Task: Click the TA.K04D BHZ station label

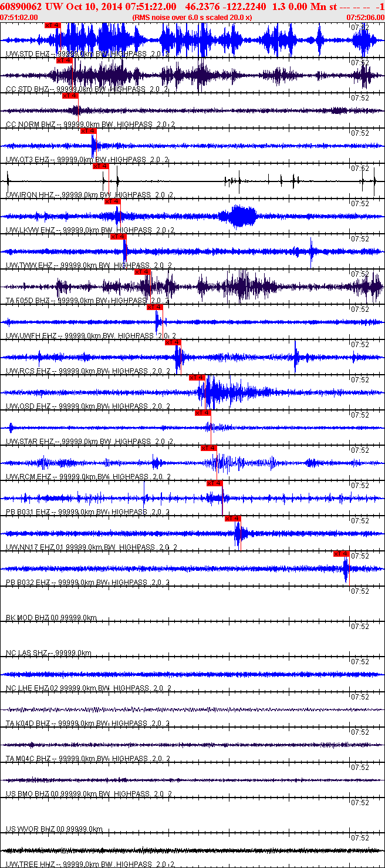Action: tap(29, 724)
